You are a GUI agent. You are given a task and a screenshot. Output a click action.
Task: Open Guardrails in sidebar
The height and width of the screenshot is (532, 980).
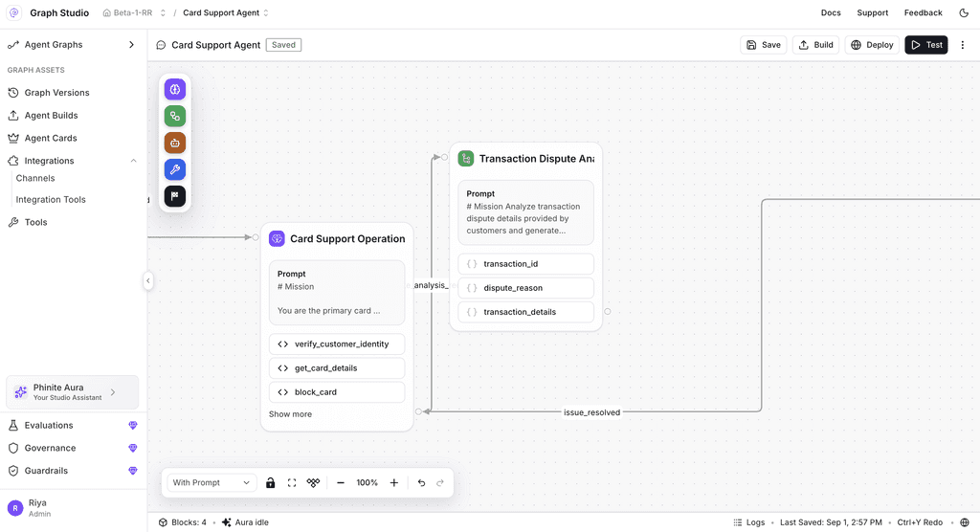pyautogui.click(x=46, y=471)
